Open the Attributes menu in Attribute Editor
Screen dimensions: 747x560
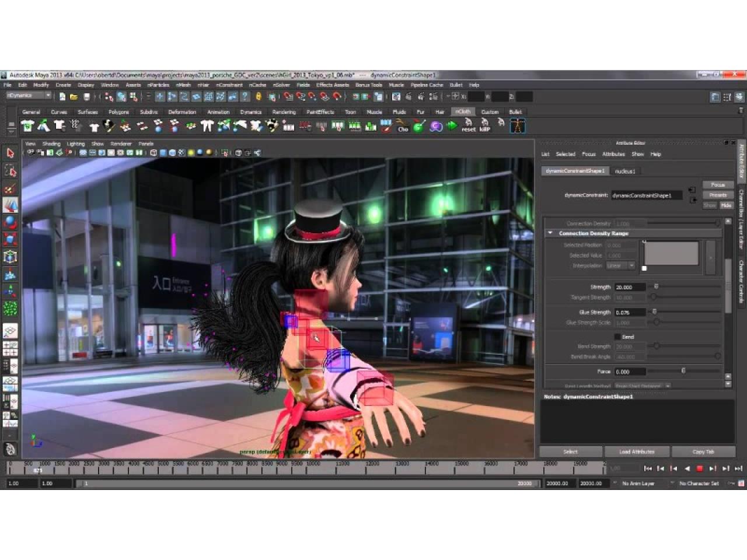(613, 155)
